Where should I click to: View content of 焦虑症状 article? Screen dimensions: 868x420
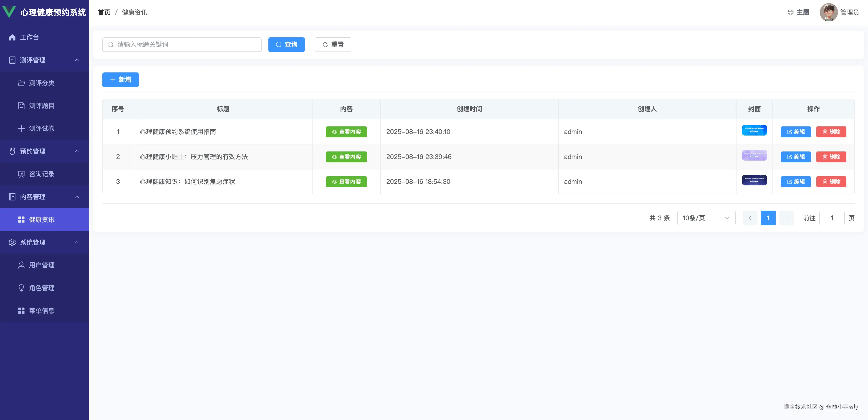tap(346, 182)
